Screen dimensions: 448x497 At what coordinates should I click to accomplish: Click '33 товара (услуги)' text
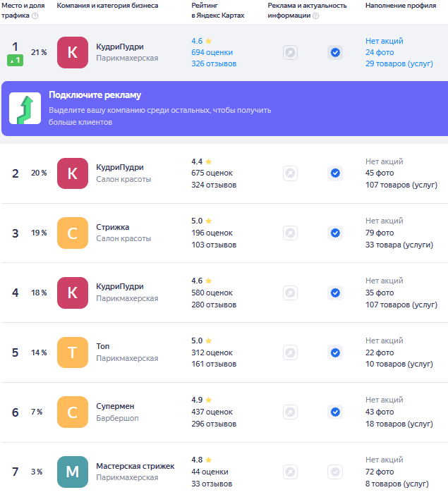(399, 245)
